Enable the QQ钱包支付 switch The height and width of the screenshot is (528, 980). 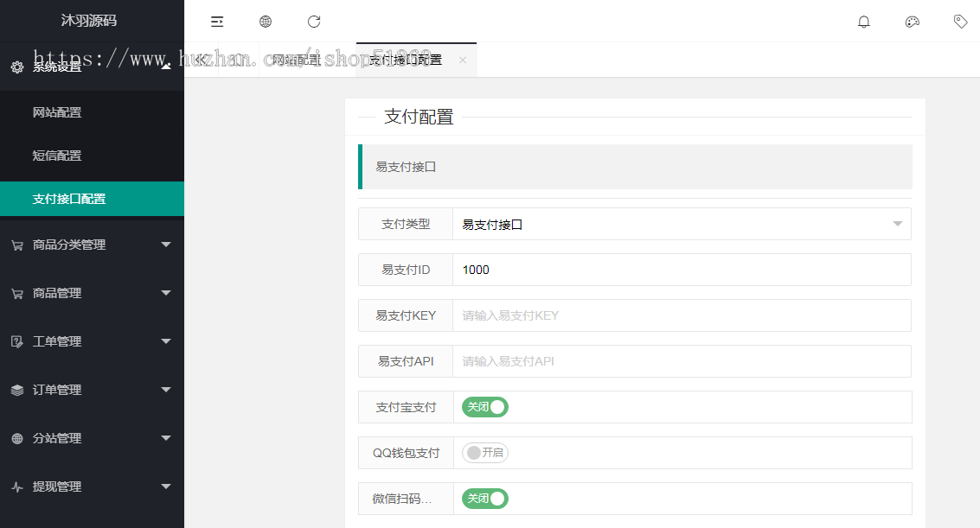(x=485, y=453)
